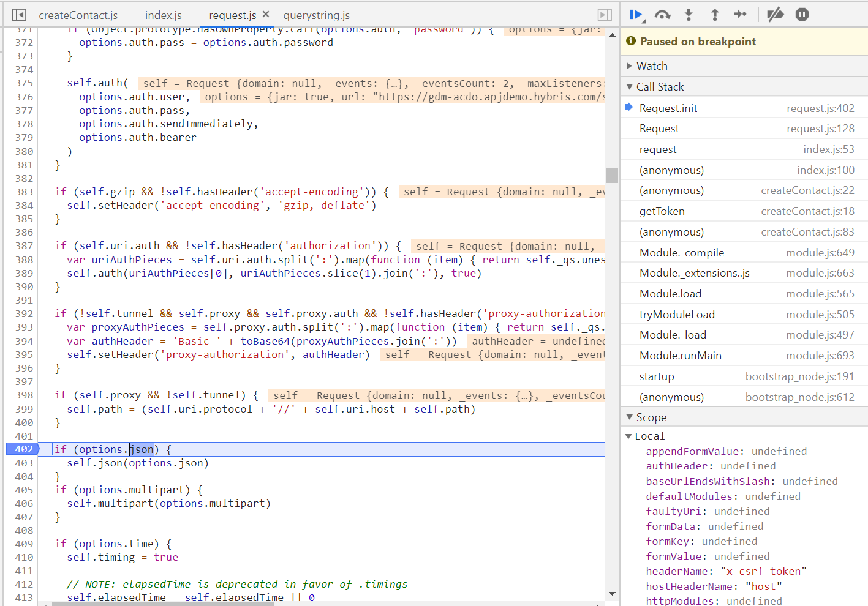This screenshot has height=606, width=868.
Task: Show navigator sidebar icon
Action: point(19,15)
